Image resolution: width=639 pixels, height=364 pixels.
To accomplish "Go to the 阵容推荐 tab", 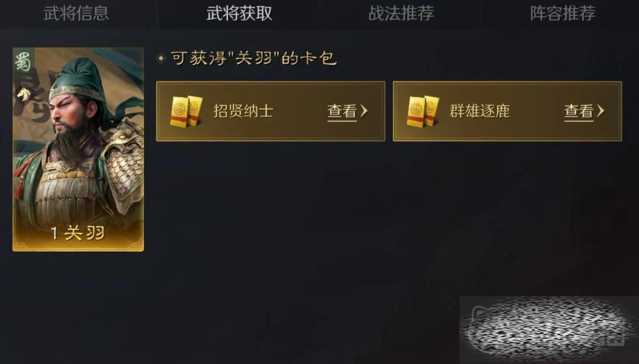I will click(x=563, y=13).
